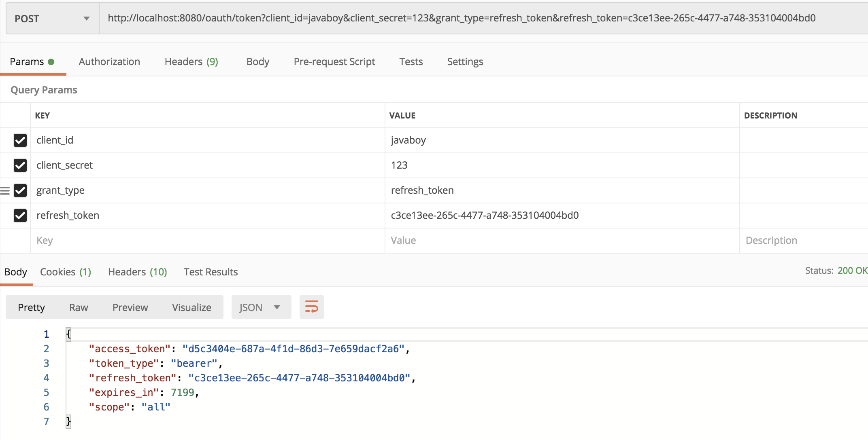This screenshot has height=440, width=868.
Task: View the response Cookies (1) tab
Action: point(66,272)
